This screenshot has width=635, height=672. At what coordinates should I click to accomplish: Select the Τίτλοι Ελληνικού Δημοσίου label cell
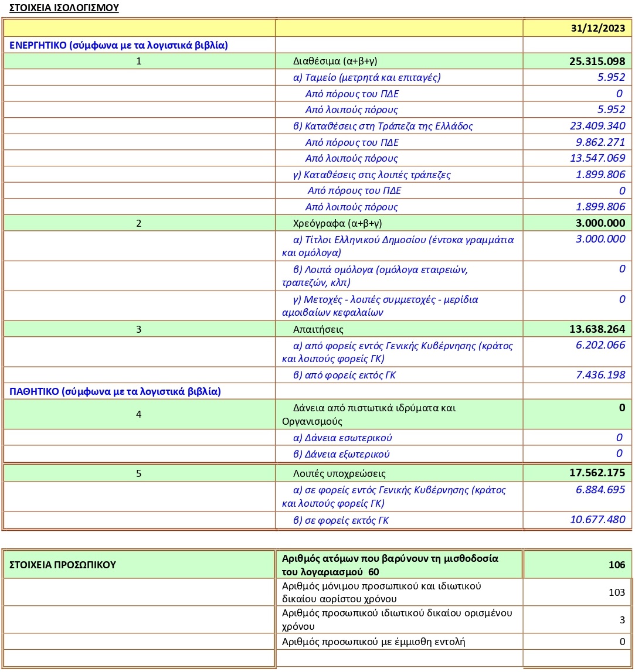399,245
